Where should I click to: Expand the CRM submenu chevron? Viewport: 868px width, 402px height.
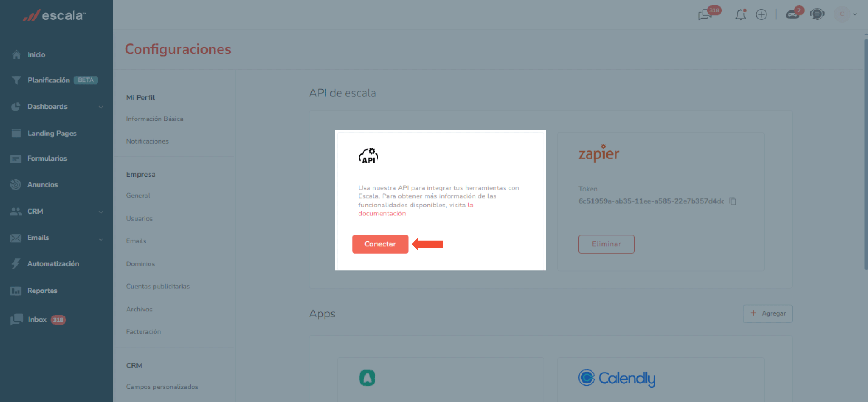click(x=101, y=211)
